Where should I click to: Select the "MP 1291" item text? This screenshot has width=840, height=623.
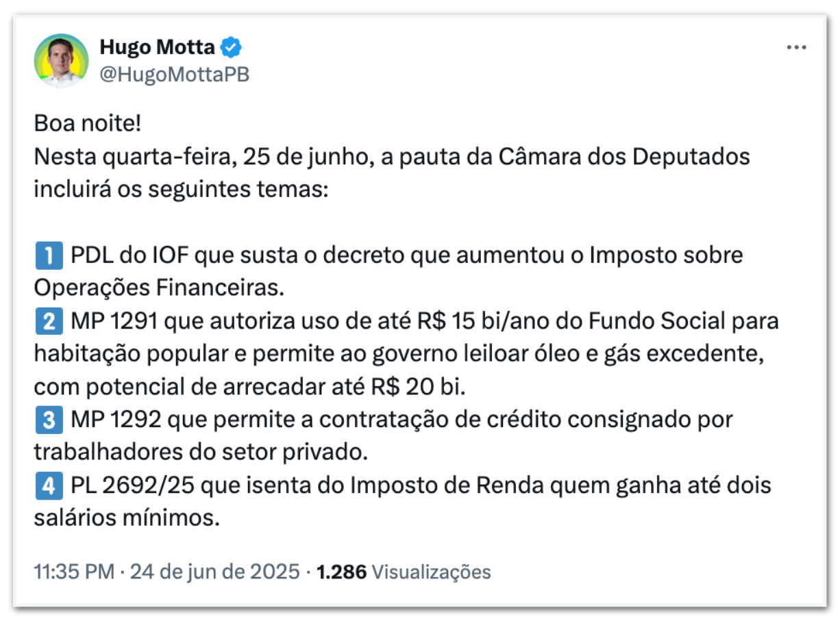116,321
